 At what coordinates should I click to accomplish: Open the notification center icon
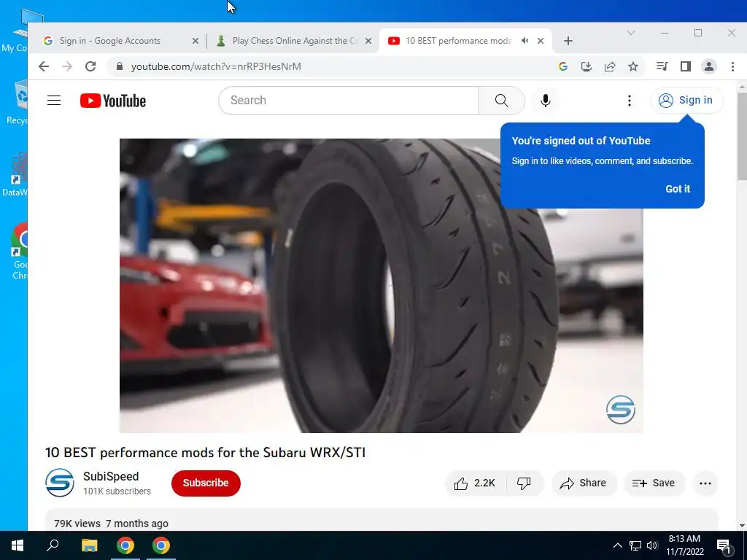click(724, 545)
